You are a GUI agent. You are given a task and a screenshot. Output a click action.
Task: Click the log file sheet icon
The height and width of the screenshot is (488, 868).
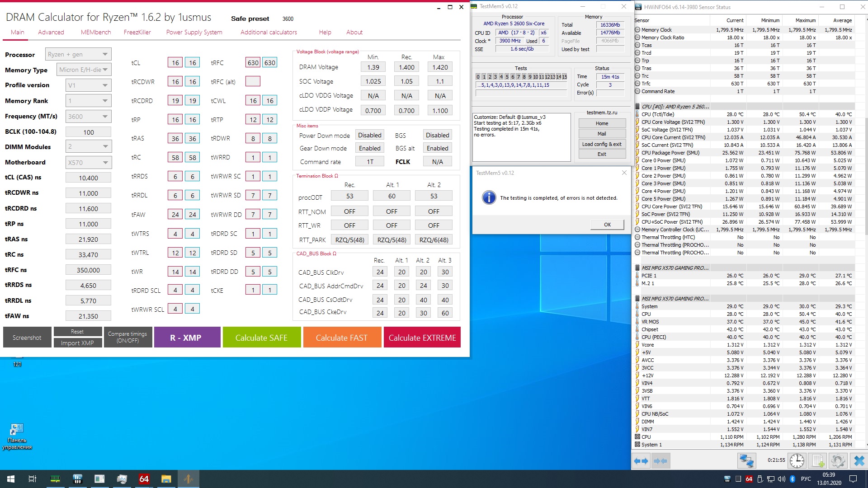click(818, 461)
